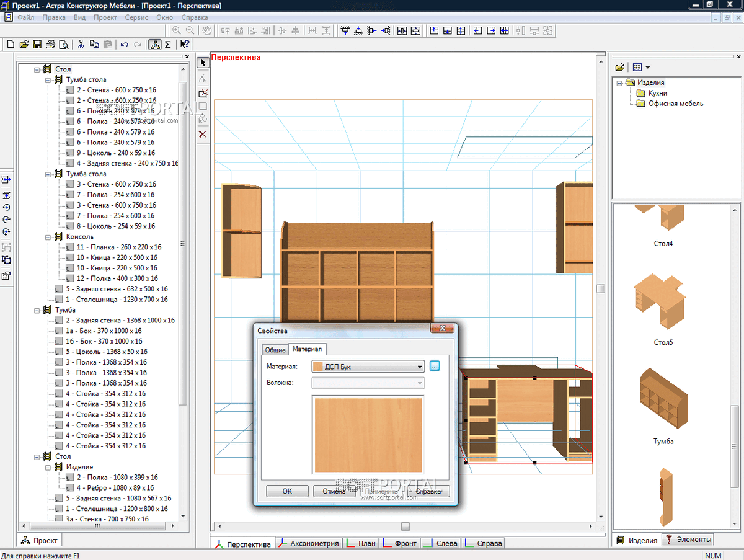The width and height of the screenshot is (744, 560).
Task: Click the Undo arrow icon
Action: (x=124, y=44)
